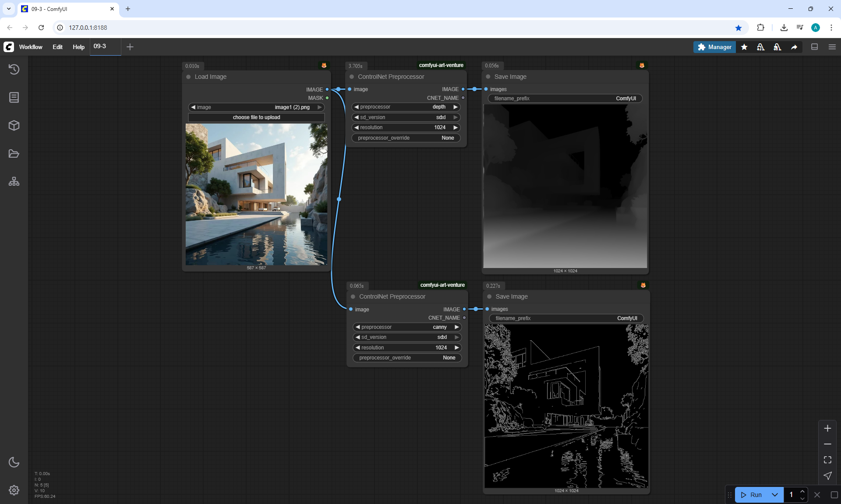Viewport: 841px width, 504px height.
Task: Open the templates tree sidebar icon
Action: tap(14, 181)
